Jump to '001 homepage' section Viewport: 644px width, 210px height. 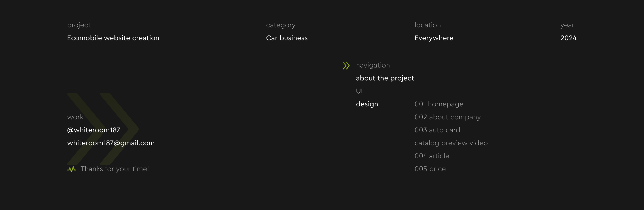point(439,104)
